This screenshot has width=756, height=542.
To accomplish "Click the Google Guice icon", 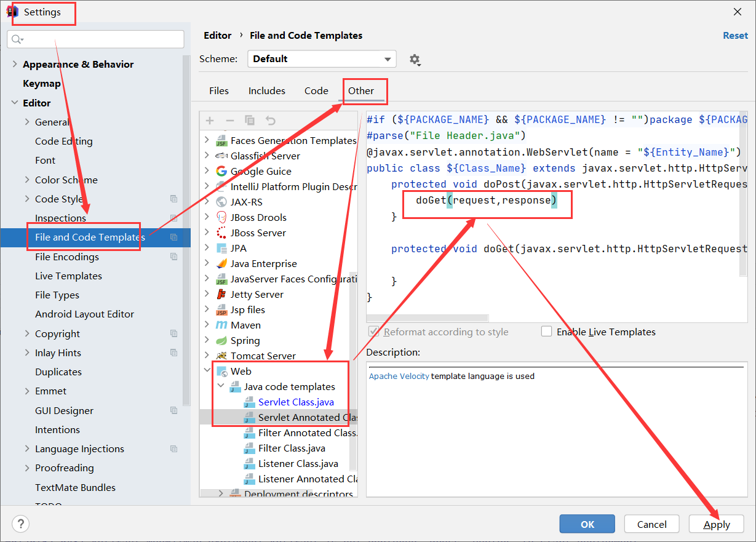I will click(221, 171).
